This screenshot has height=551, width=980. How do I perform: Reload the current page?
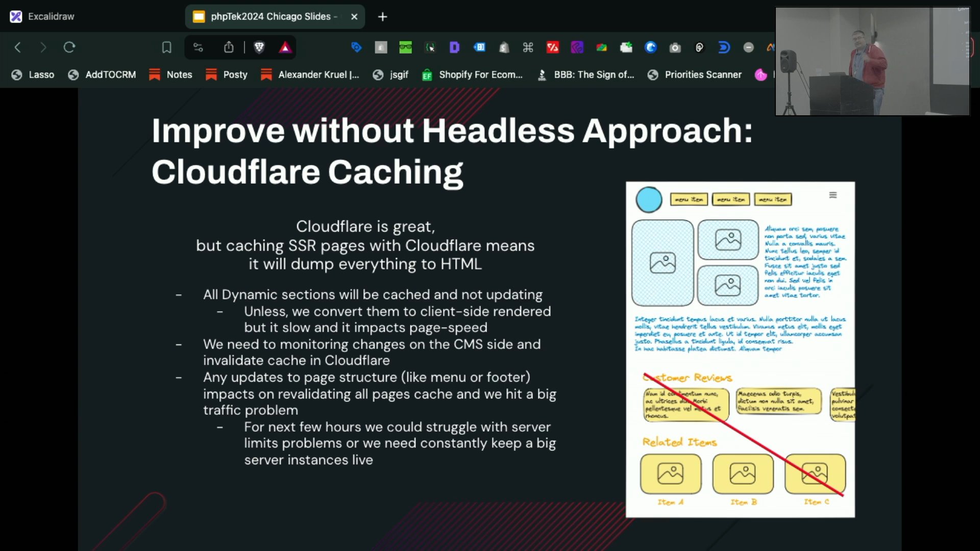pos(69,47)
